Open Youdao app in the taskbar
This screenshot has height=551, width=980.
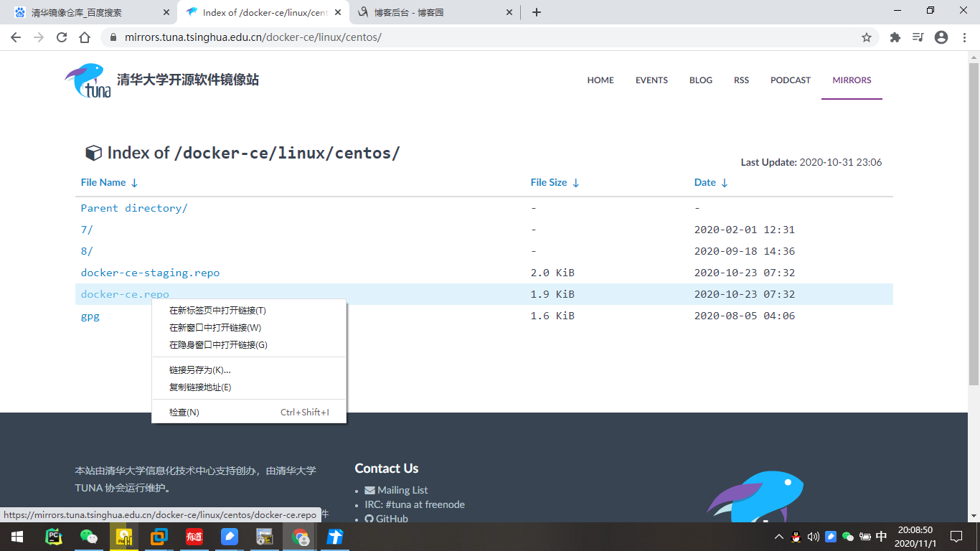pos(194,537)
